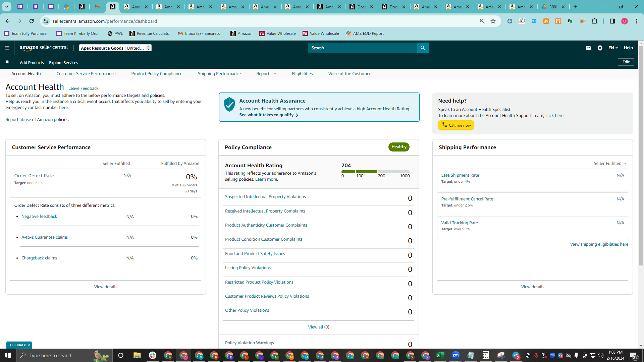Click the Call me now button
The width and height of the screenshot is (644, 362).
click(x=456, y=125)
